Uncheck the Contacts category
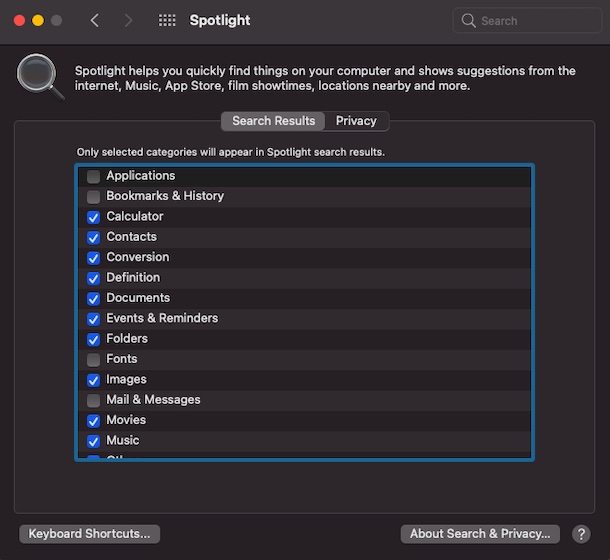The image size is (610, 560). (93, 237)
